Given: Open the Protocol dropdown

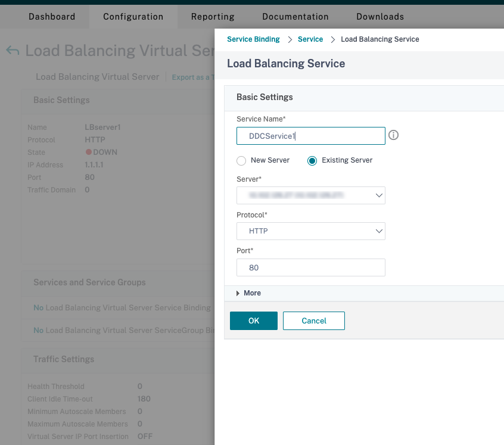Looking at the screenshot, I should point(310,231).
